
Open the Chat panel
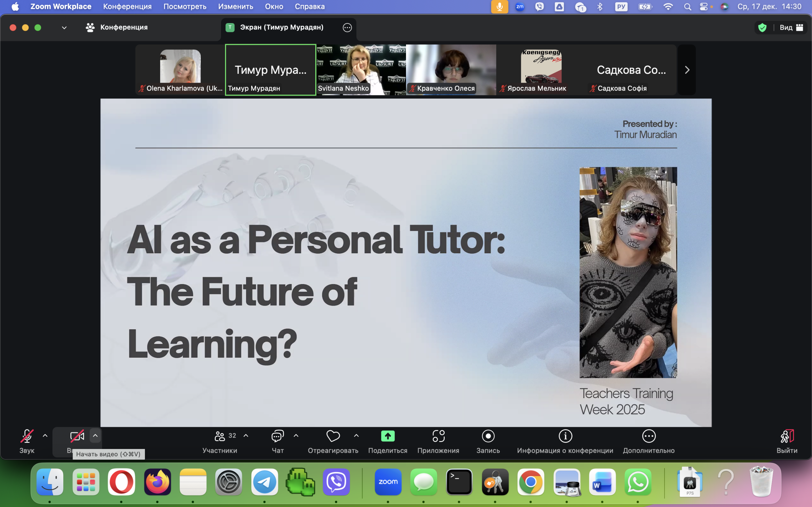(x=278, y=436)
